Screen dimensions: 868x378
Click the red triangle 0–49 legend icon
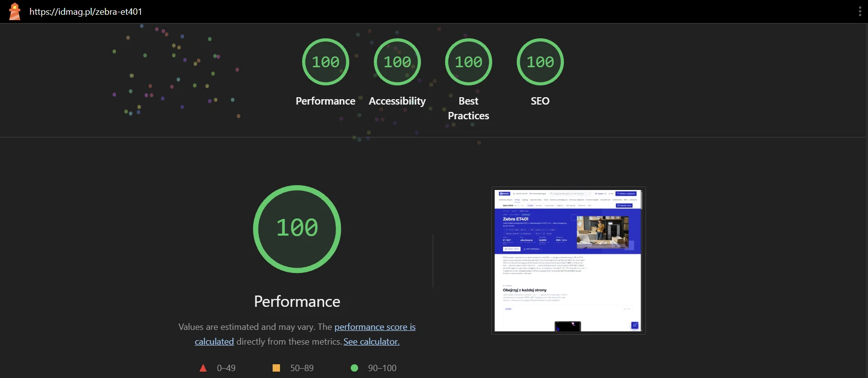click(x=203, y=368)
